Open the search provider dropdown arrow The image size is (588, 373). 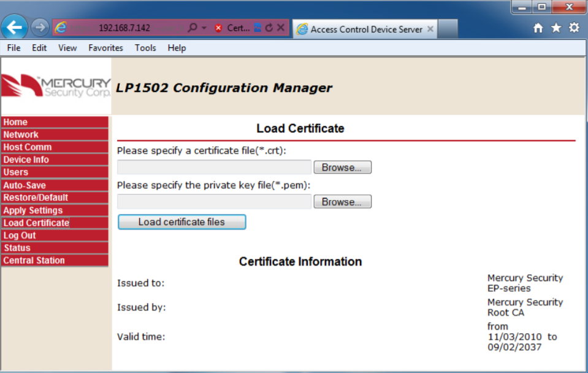[x=204, y=28]
